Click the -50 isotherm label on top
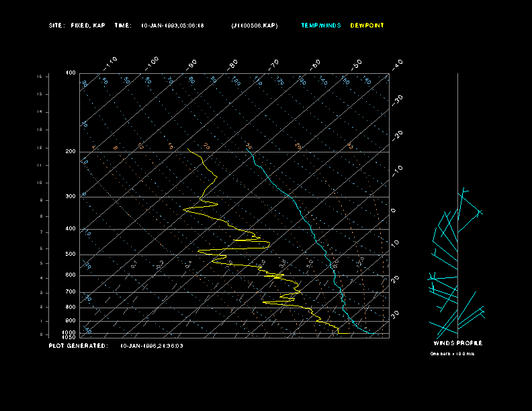The width and height of the screenshot is (532, 411). click(357, 65)
